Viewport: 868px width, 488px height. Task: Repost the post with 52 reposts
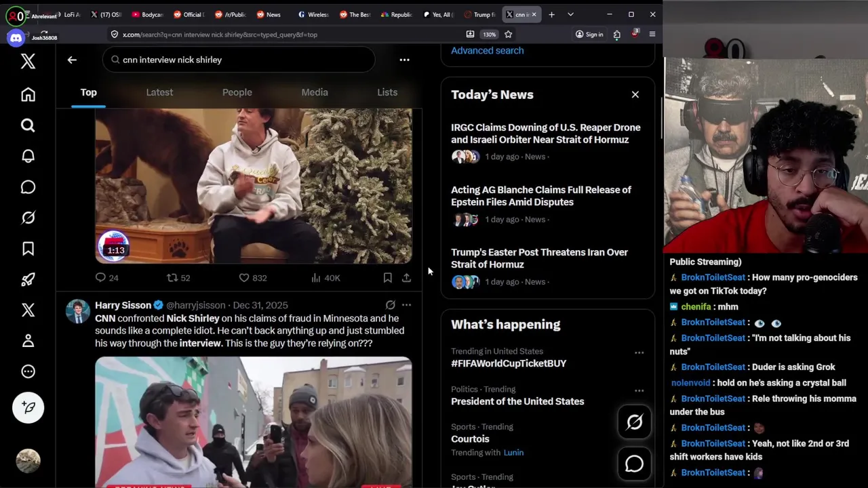pos(178,278)
